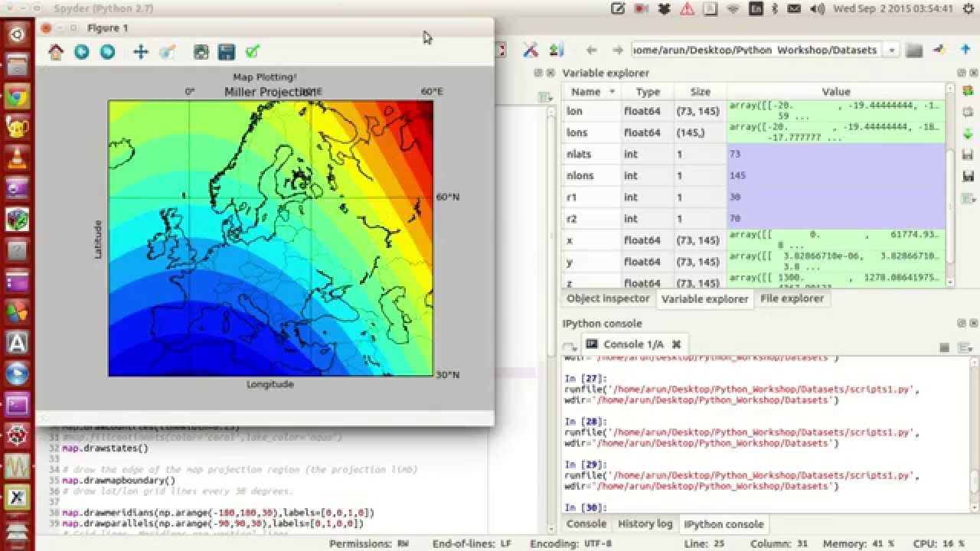980x551 pixels.
Task: Click the back arrow beside working directory
Action: (591, 51)
